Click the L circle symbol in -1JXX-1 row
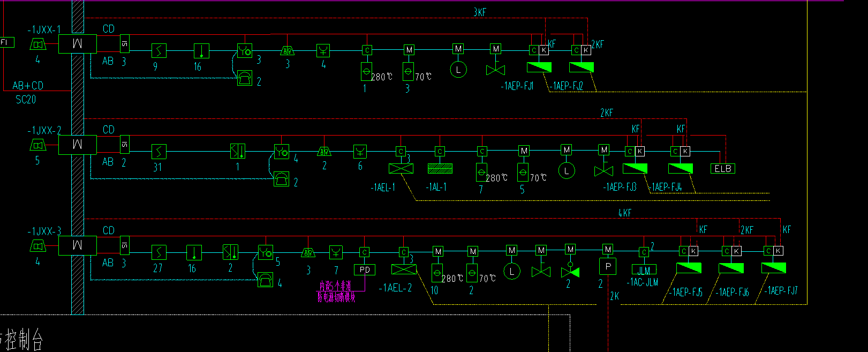Viewport: 868px width, 352px height. pos(458,70)
